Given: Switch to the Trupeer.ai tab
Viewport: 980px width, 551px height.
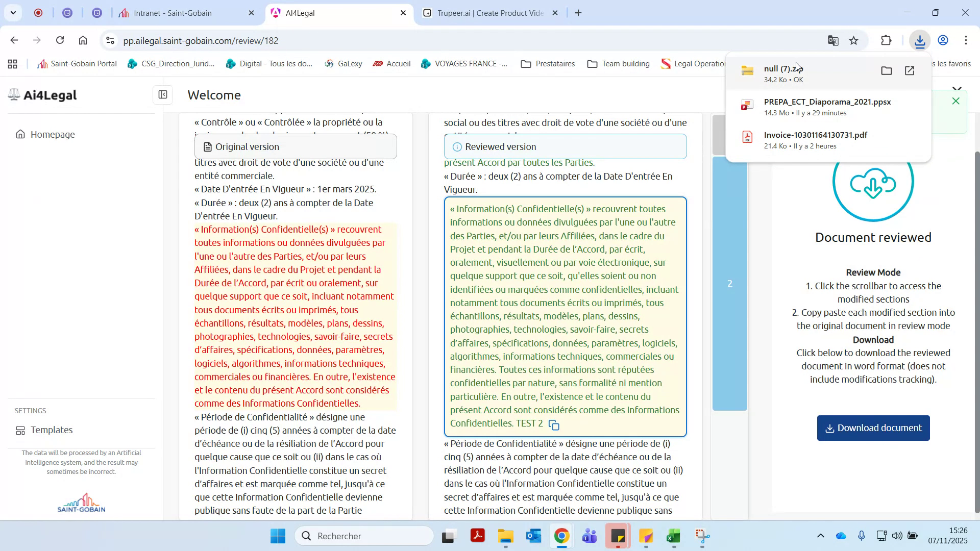Looking at the screenshot, I should point(485,13).
